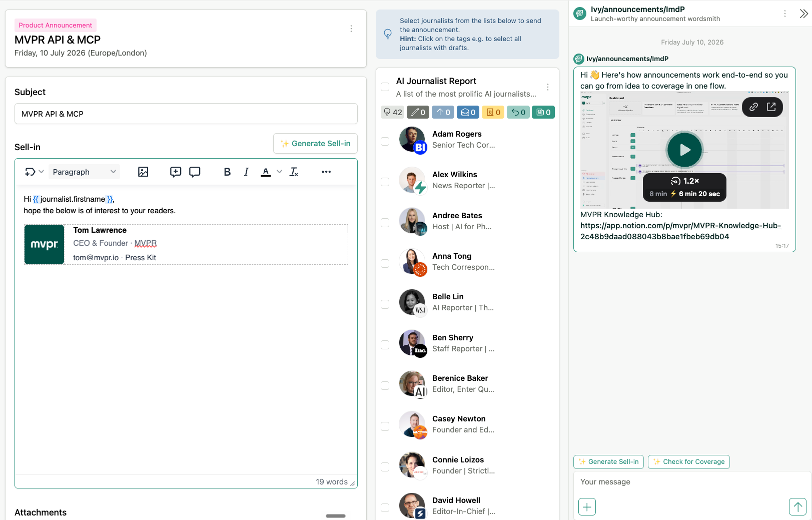Collapse the Ivy chat panel
812x520 pixels.
click(803, 14)
